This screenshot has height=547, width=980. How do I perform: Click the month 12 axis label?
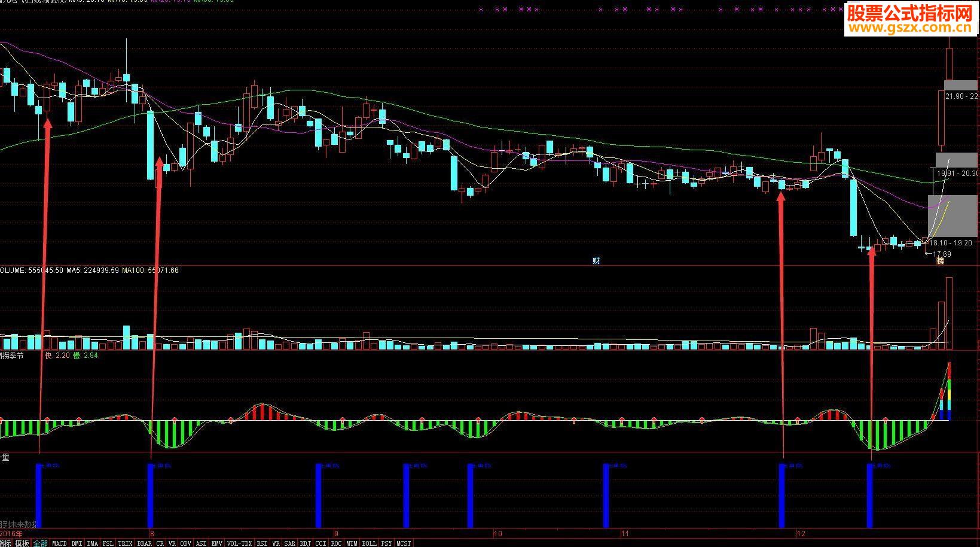pos(801,533)
